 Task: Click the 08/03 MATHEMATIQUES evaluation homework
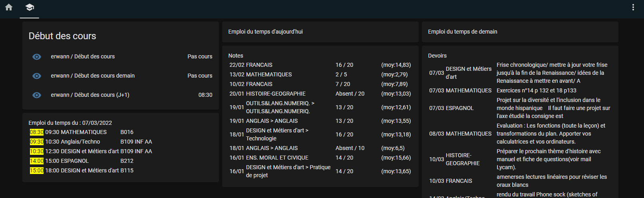pos(520,134)
